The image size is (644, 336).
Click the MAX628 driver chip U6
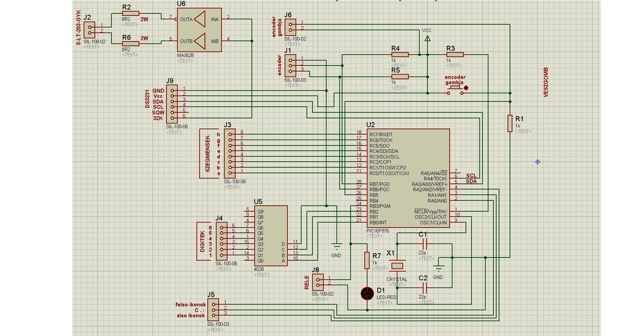pyautogui.click(x=199, y=30)
